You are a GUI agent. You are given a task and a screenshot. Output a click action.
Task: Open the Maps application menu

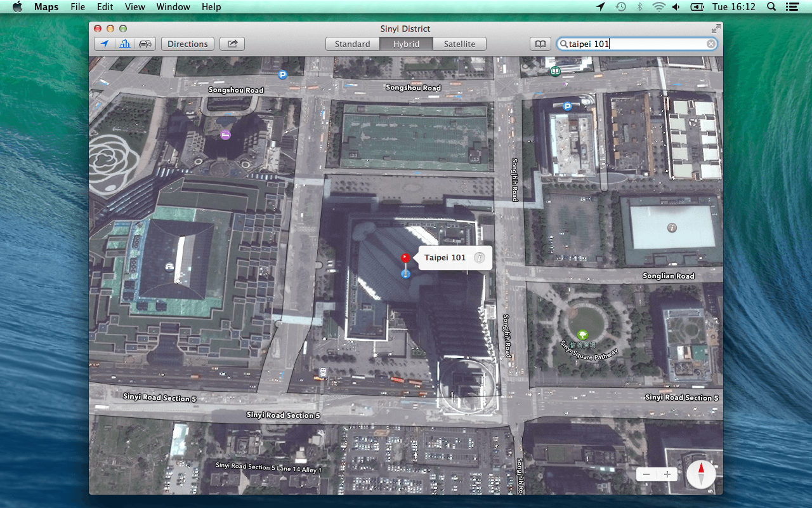46,7
